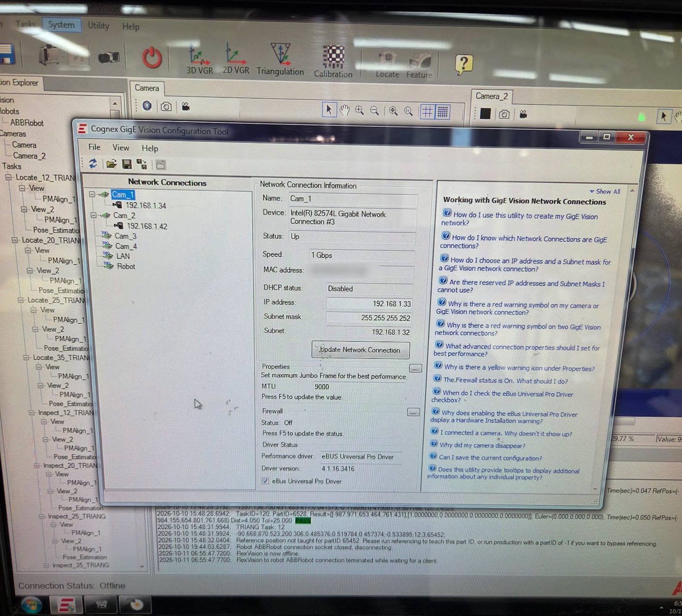Select Cam_4 in Network Connections

[126, 246]
